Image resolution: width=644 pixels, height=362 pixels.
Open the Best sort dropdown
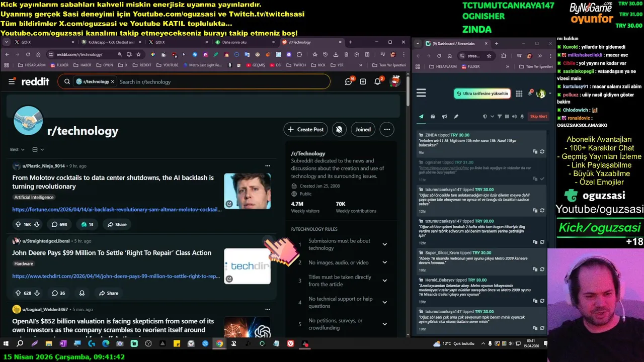(x=17, y=149)
